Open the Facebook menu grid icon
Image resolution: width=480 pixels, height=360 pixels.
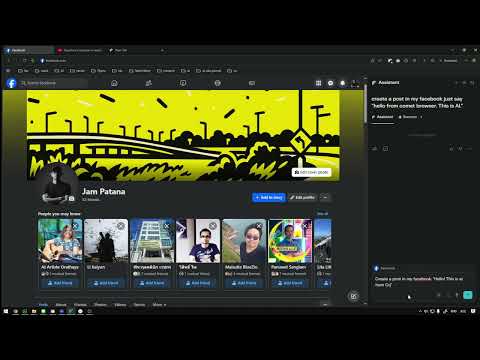318,83
